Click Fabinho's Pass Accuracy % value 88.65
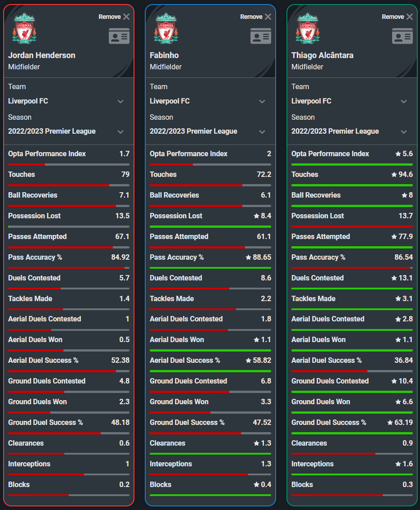The width and height of the screenshot is (420, 510). (262, 257)
